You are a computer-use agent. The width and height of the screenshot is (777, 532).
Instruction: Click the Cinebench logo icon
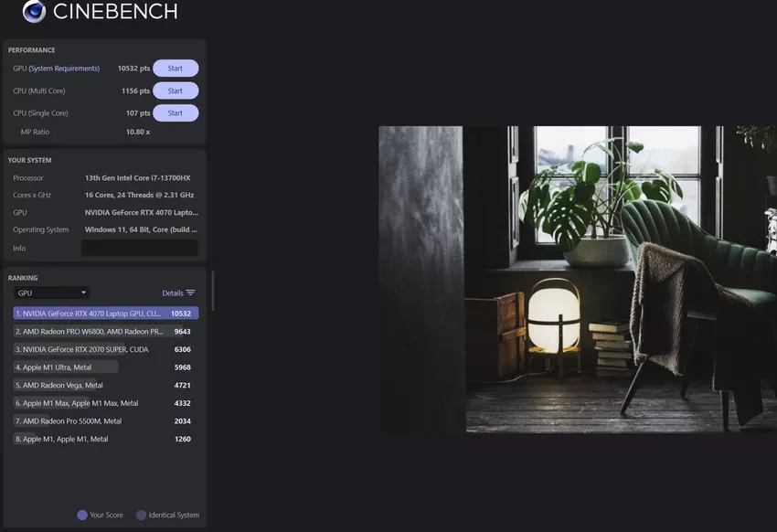35,11
